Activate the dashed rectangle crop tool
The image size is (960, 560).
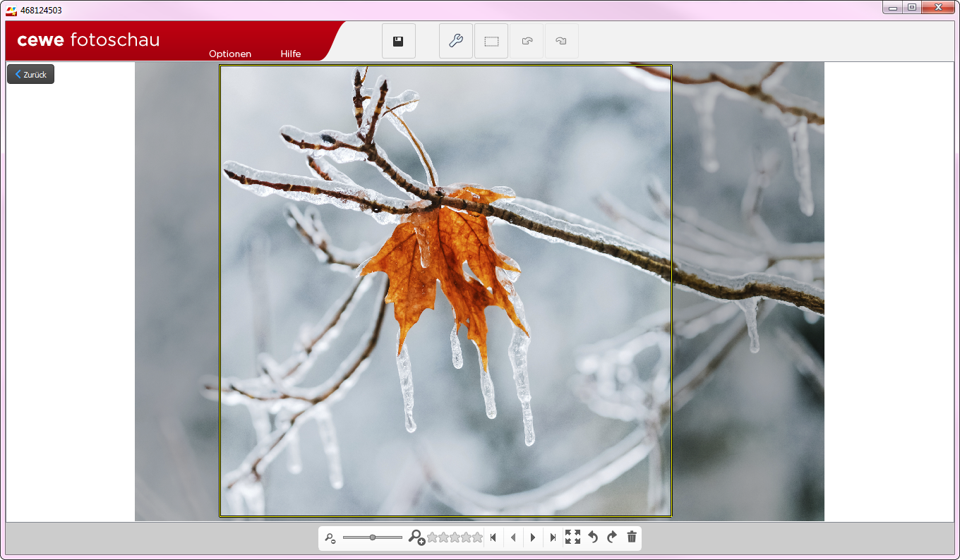pos(491,41)
